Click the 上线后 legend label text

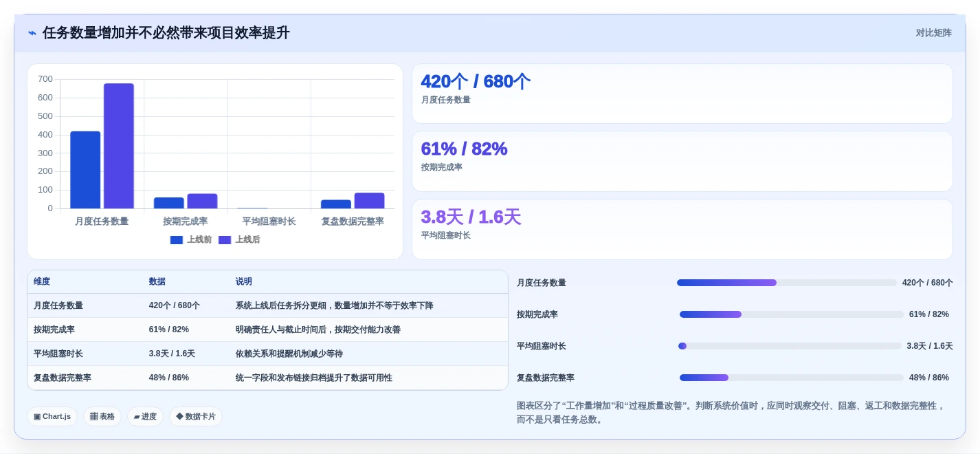(x=247, y=240)
